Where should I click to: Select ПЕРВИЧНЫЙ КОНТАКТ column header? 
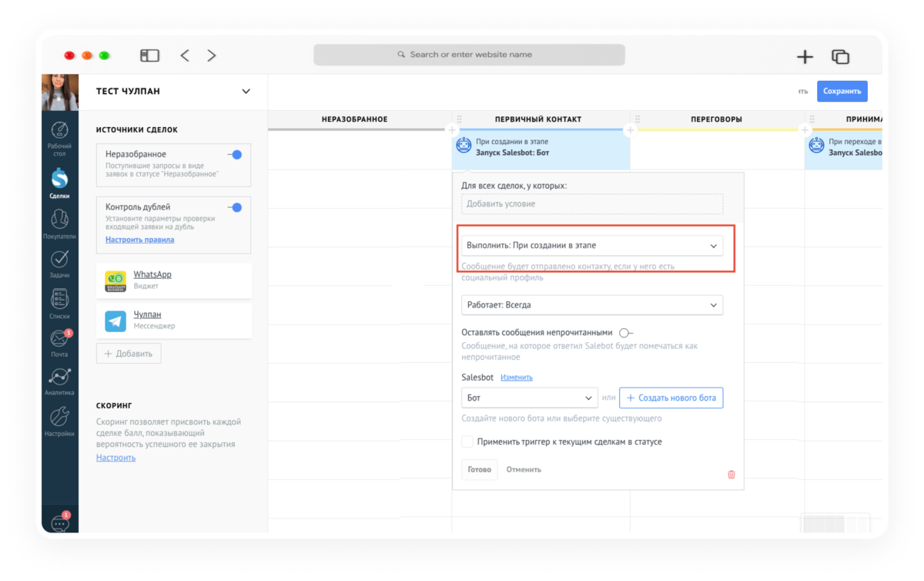pos(538,119)
